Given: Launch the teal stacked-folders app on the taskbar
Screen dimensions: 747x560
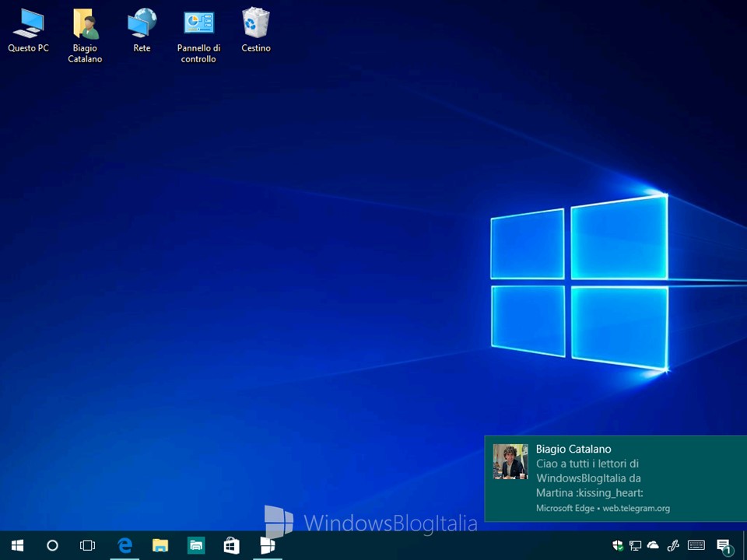Looking at the screenshot, I should point(196,545).
